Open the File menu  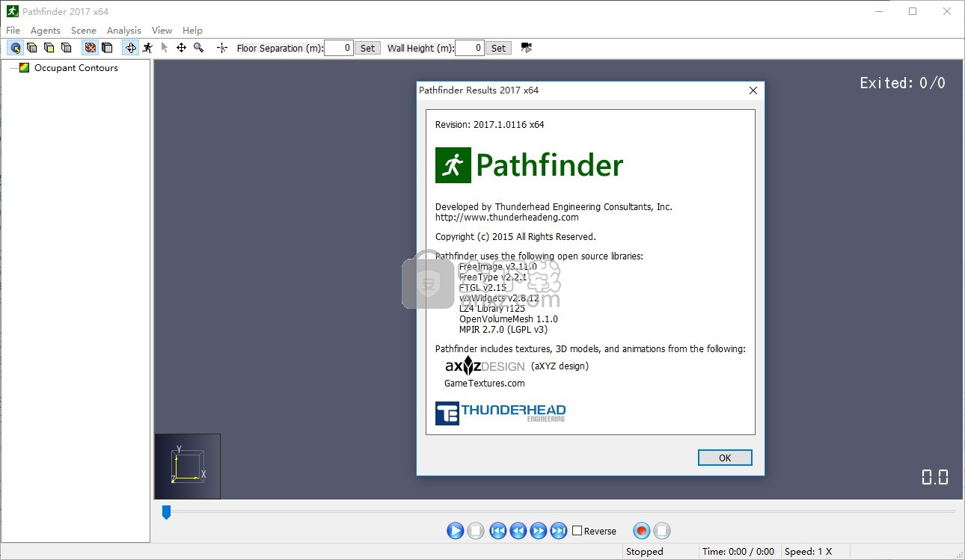[x=13, y=30]
